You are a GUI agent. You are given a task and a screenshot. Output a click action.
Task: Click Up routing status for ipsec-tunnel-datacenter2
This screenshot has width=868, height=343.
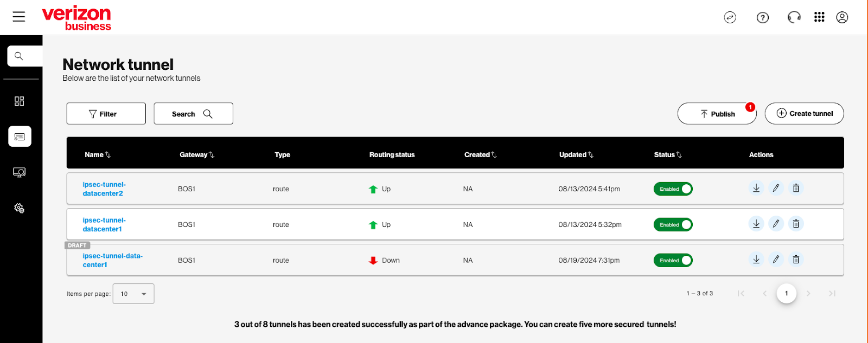coord(380,189)
